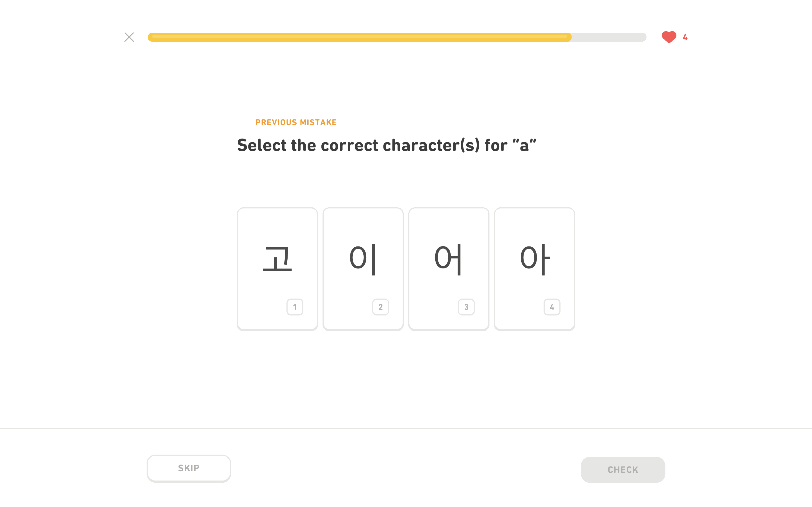The width and height of the screenshot is (812, 507).
Task: Click the gray unfilled progress bar end
Action: pos(609,37)
